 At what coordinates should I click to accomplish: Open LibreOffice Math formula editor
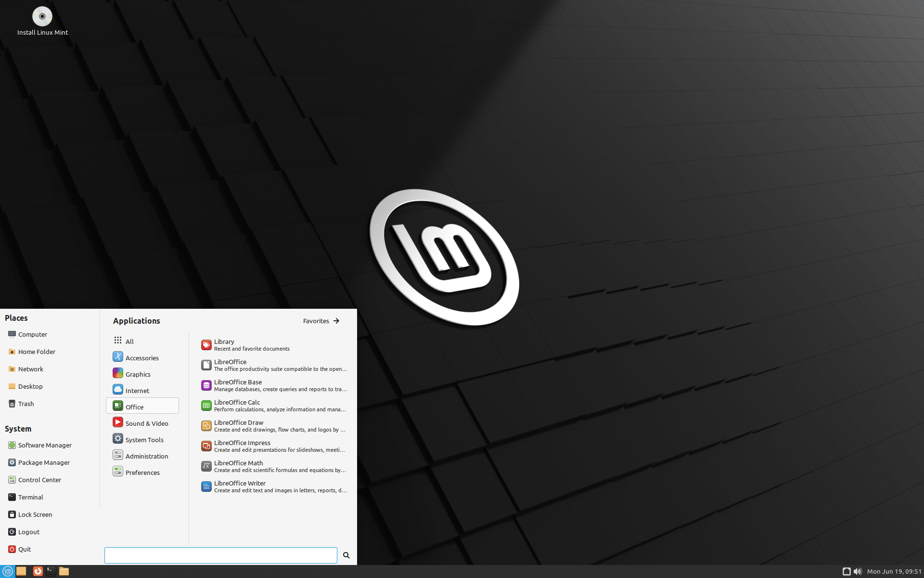[238, 466]
